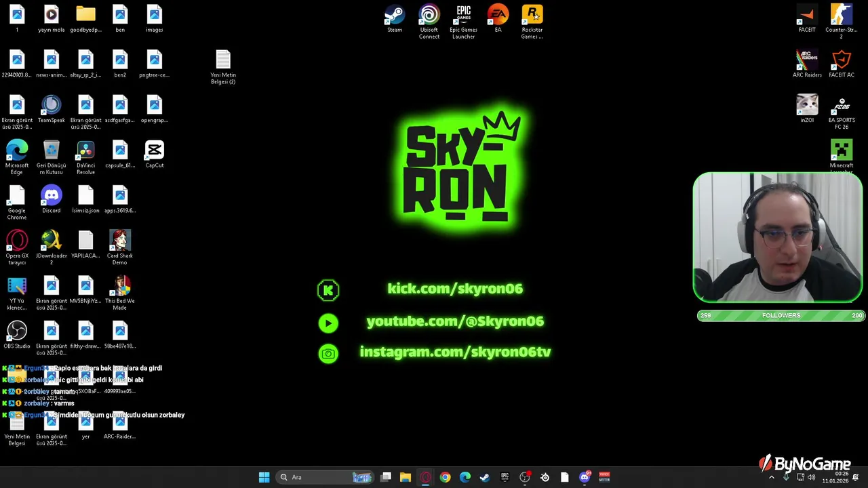Expand the hidden system tray icons
Screen dimensions: 868x488
tap(771, 477)
